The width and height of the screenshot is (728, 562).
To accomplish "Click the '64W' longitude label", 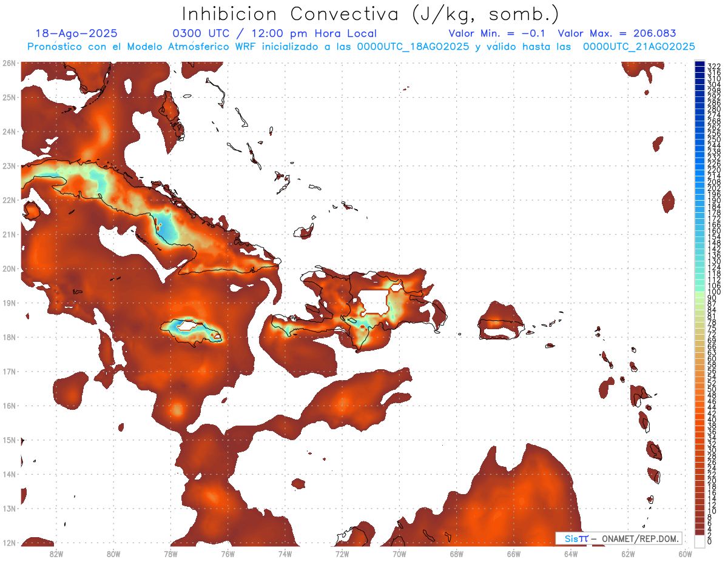I will [571, 553].
